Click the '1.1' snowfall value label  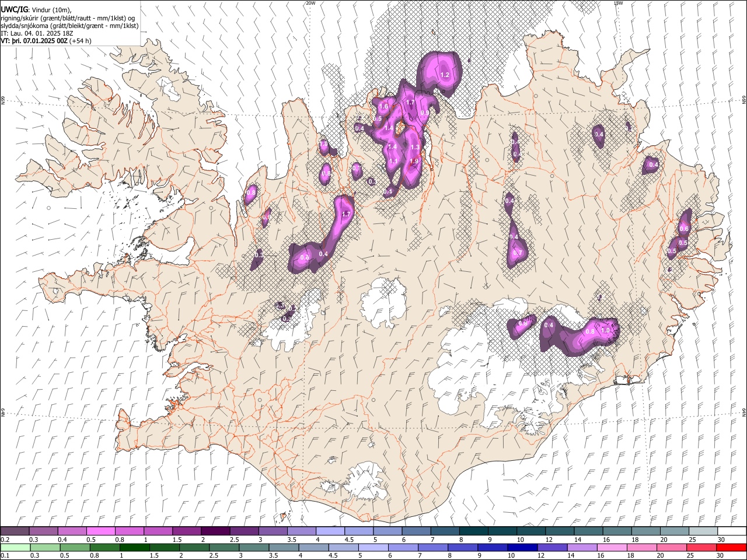click(x=393, y=162)
